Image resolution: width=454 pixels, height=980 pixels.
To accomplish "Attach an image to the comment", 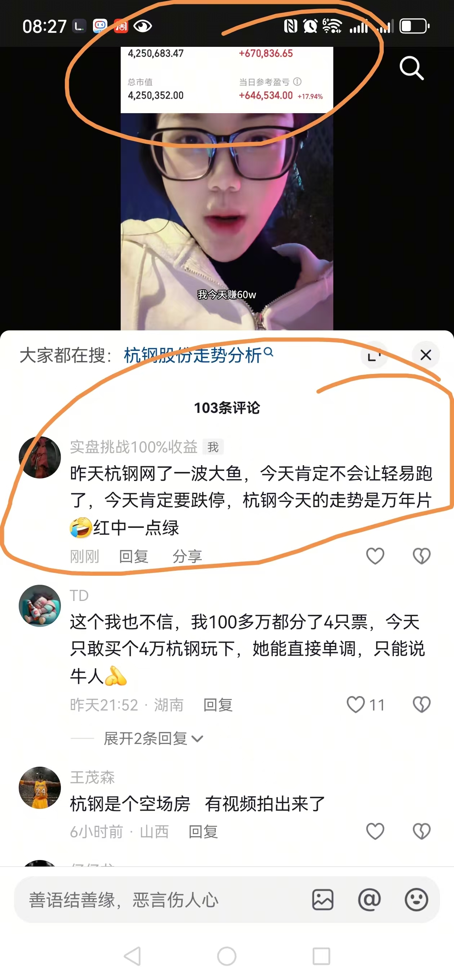I will [x=323, y=900].
